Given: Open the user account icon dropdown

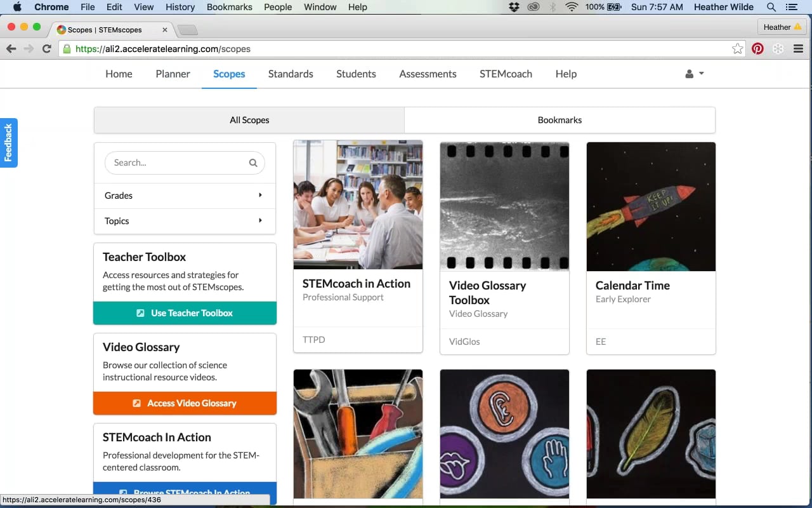Looking at the screenshot, I should [695, 74].
